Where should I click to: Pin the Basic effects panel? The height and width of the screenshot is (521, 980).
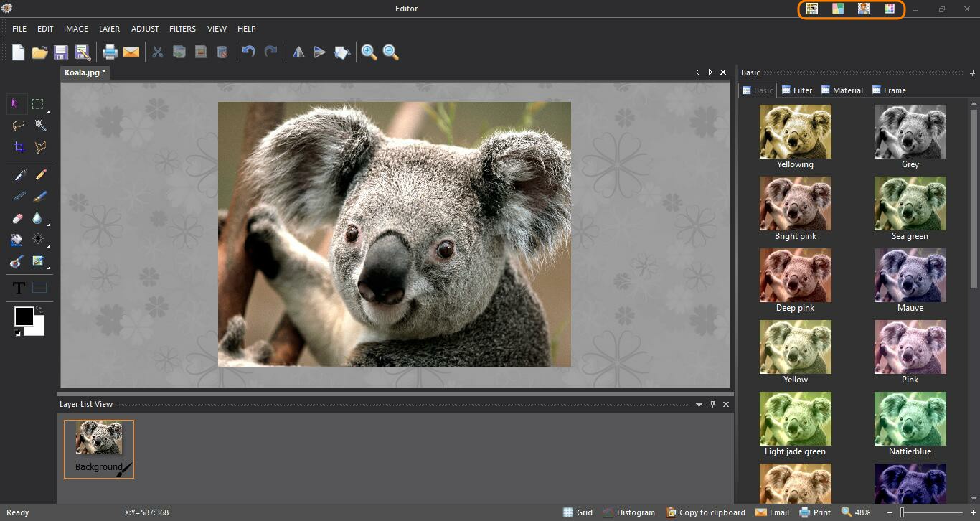pyautogui.click(x=972, y=72)
